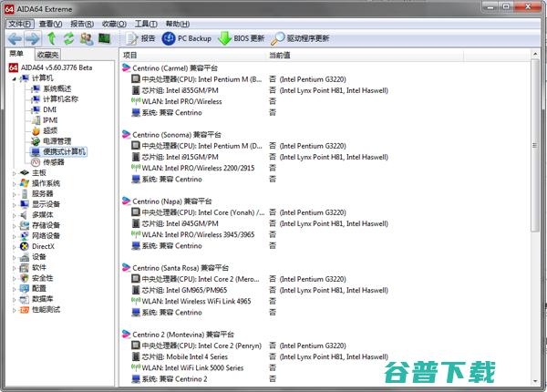Collapse the 计算机 tree node

pyautogui.click(x=14, y=78)
